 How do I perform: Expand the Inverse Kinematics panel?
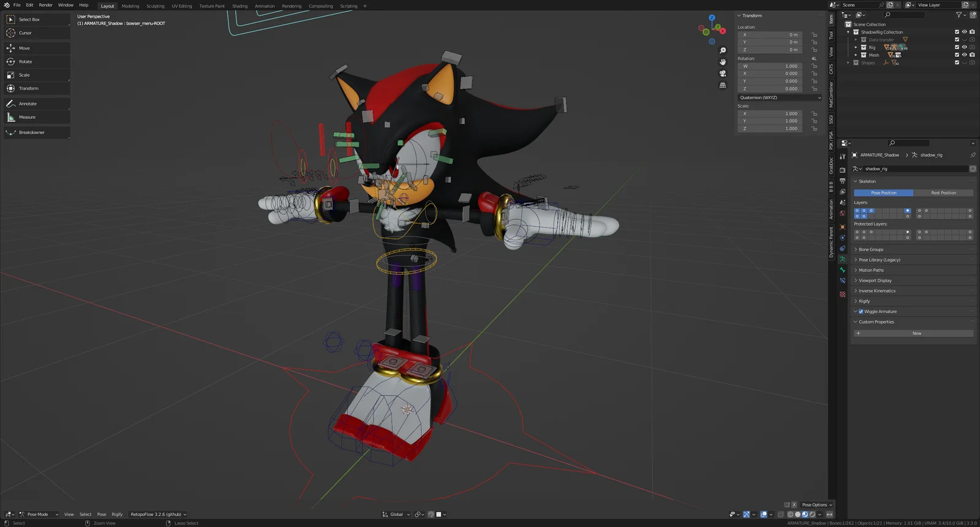913,291
